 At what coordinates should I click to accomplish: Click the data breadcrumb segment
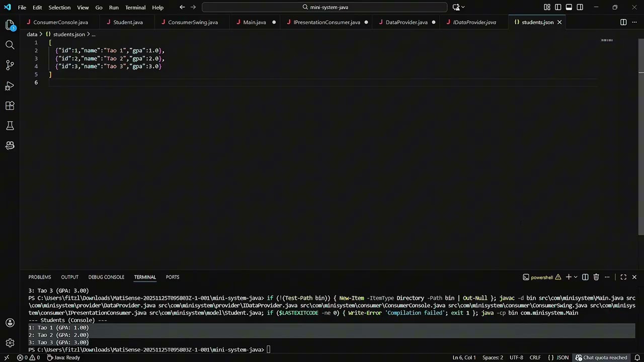32,34
